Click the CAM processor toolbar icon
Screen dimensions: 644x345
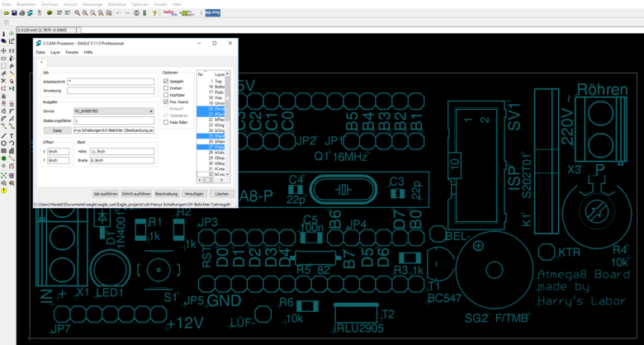[x=30, y=13]
